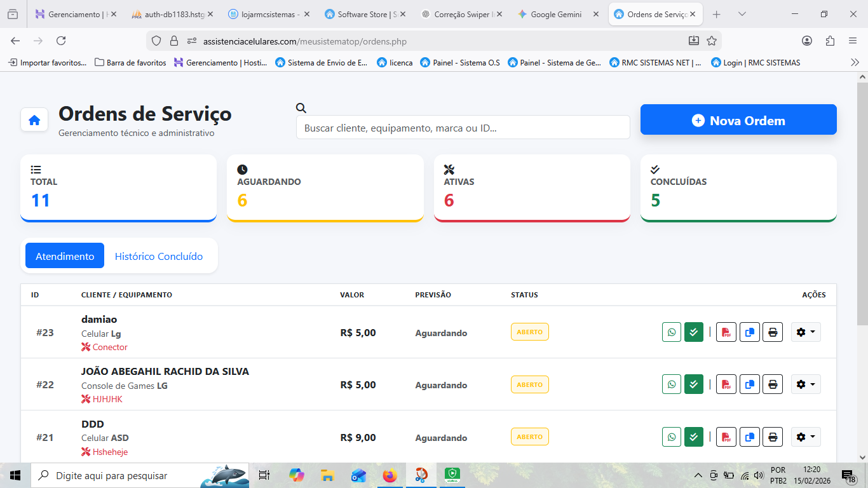Expand settings gear dropdown for order #21
The height and width of the screenshot is (488, 868).
806,437
